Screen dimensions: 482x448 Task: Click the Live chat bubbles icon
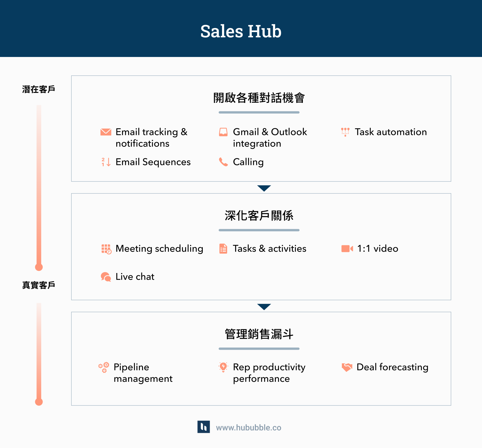106,277
